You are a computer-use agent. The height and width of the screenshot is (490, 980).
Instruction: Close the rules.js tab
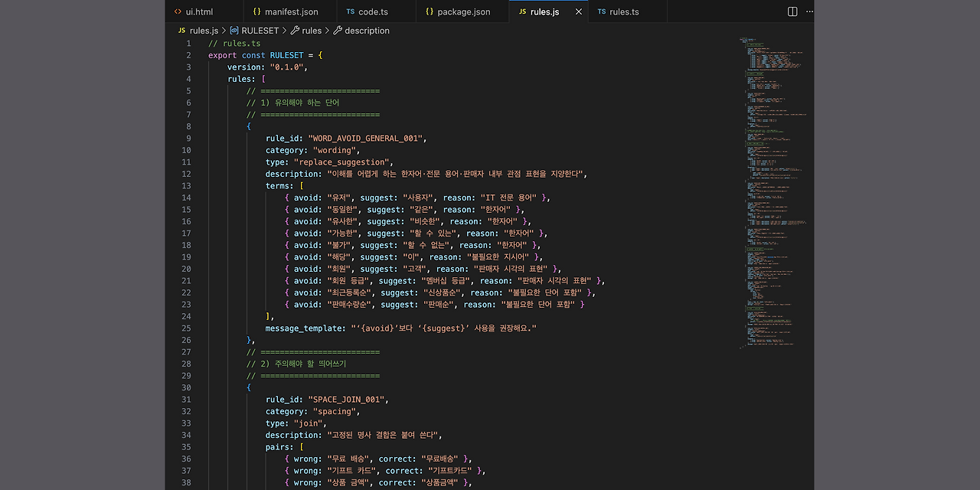coord(578,11)
